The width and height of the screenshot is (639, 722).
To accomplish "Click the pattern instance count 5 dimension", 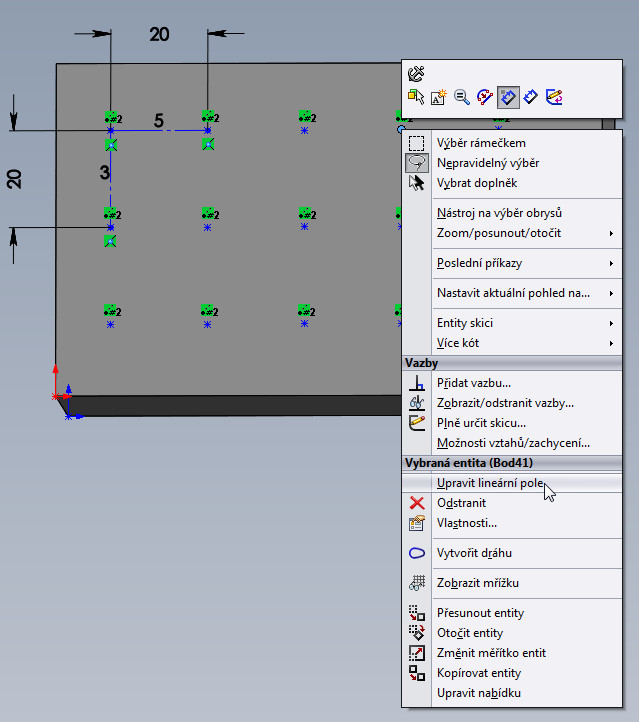I will click(159, 121).
